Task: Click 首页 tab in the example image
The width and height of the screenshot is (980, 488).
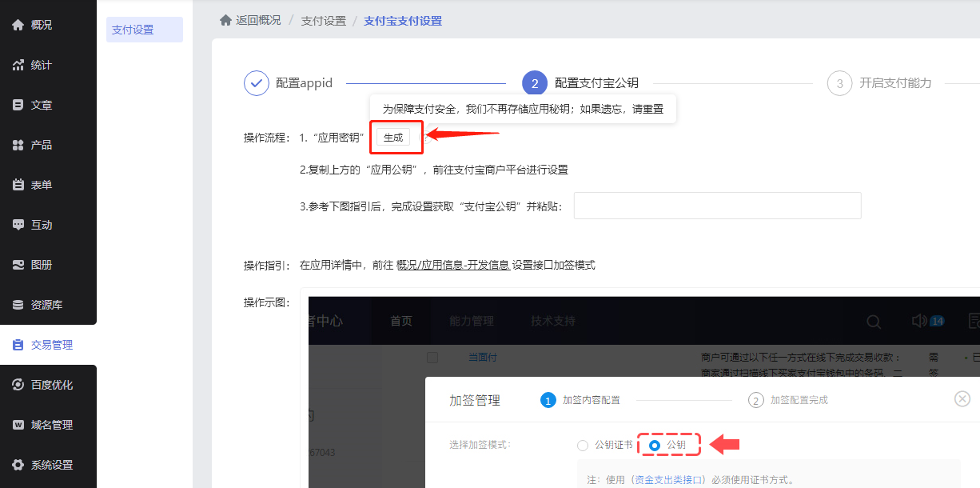Action: [x=401, y=321]
